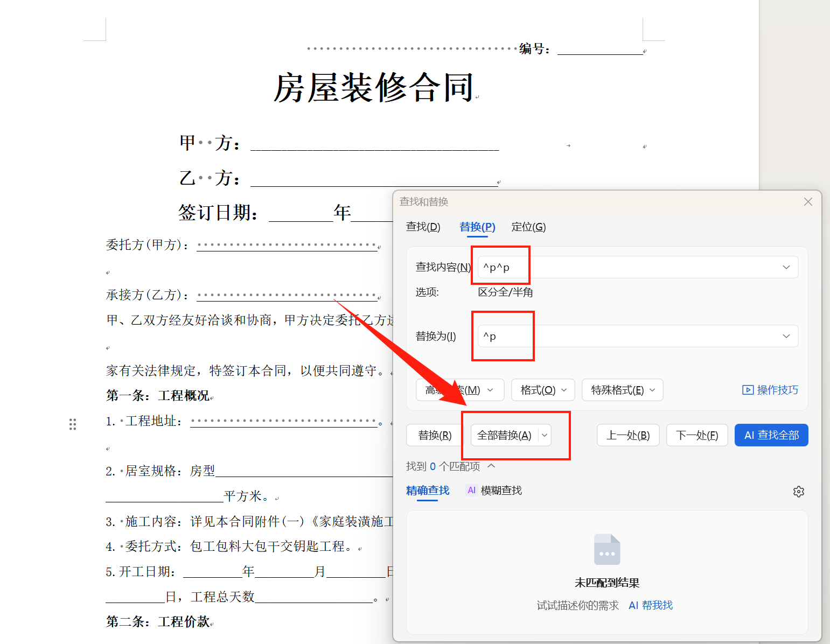Screen dimensions: 830x644
Task: Click the 上一处(B) button
Action: click(628, 435)
